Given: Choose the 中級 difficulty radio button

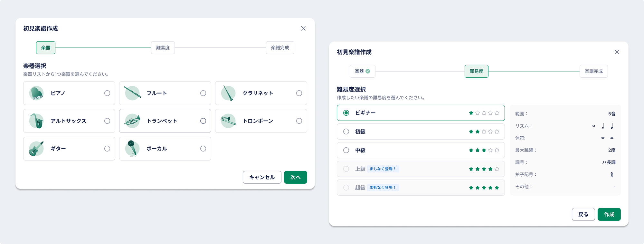Looking at the screenshot, I should point(346,150).
